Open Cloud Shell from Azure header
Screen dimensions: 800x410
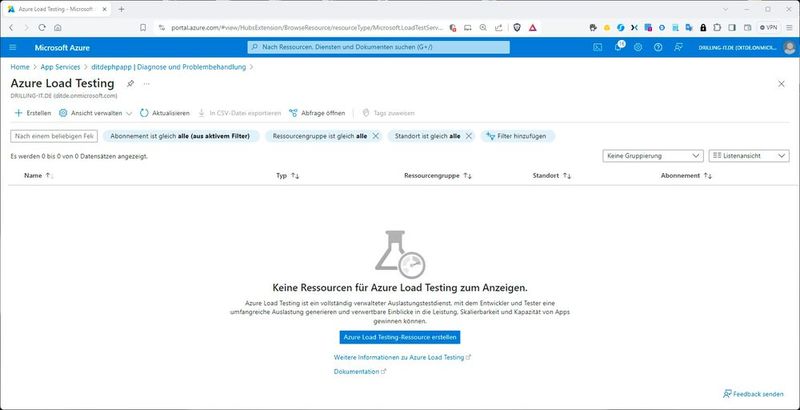pos(597,47)
